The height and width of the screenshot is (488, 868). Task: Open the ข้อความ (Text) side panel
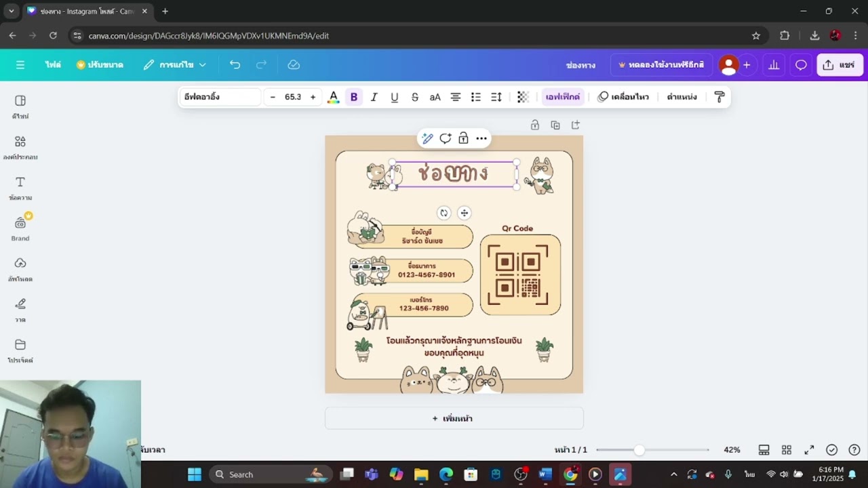click(20, 188)
